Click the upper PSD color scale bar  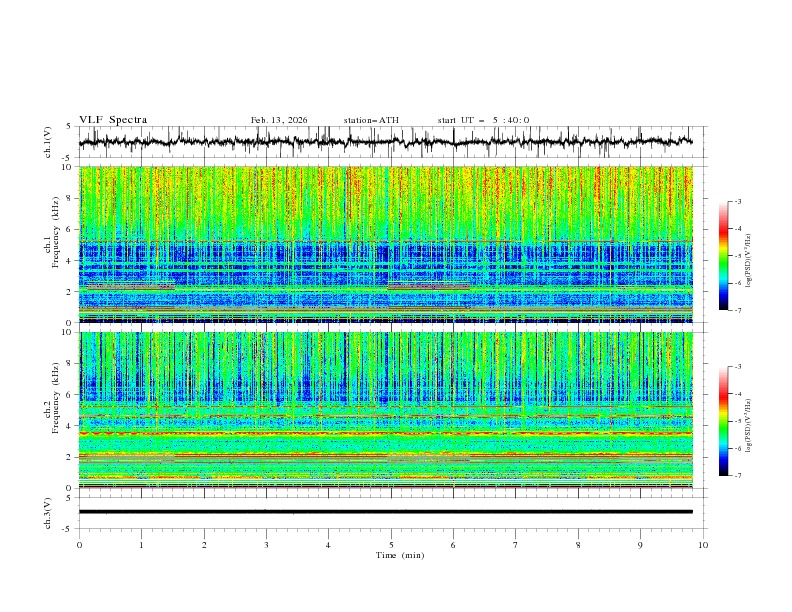click(x=723, y=256)
